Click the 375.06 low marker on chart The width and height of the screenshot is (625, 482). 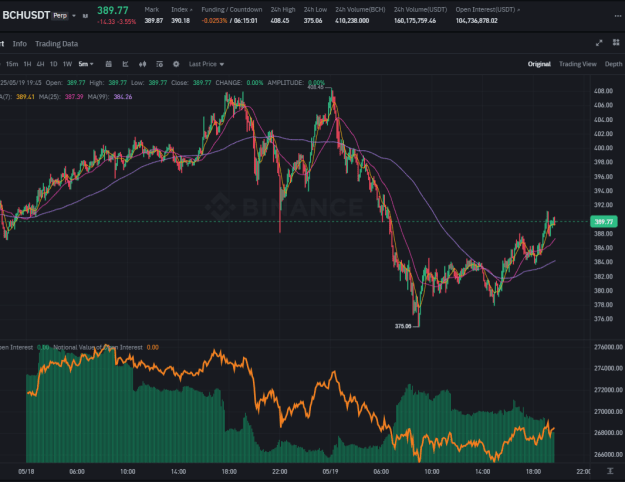pyautogui.click(x=403, y=326)
